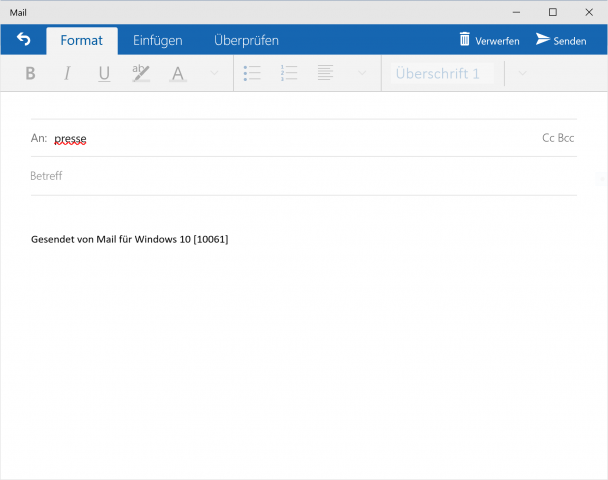Click the Betreff subject field
This screenshot has height=480, width=608.
tap(304, 176)
